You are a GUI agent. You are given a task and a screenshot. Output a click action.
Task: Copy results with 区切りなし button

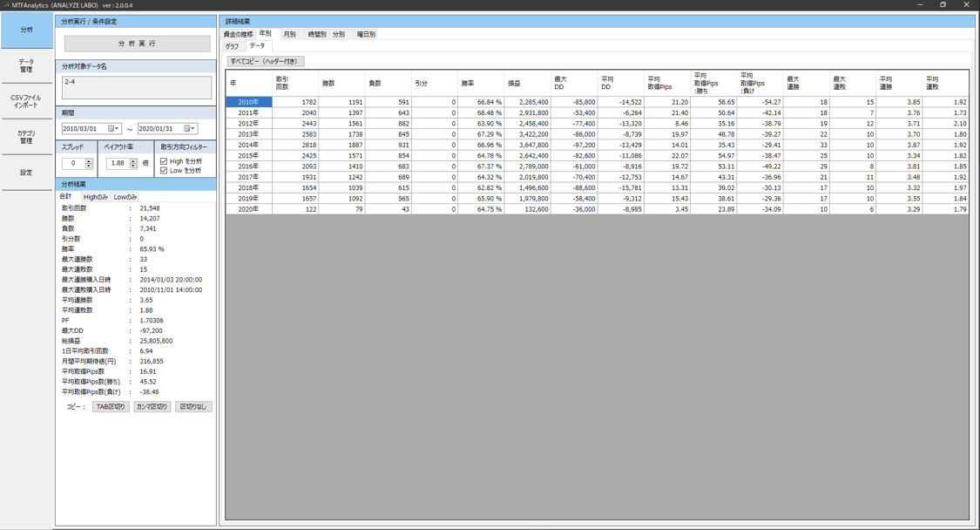(193, 407)
